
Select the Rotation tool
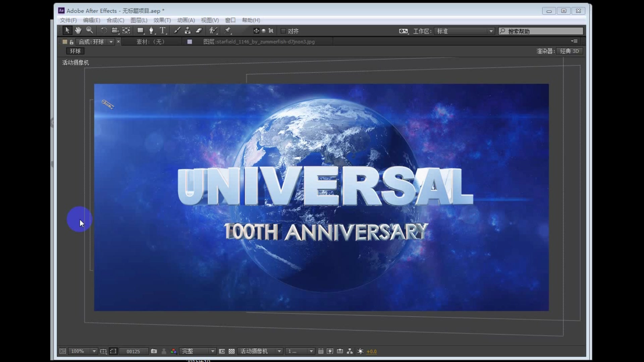[x=104, y=31]
